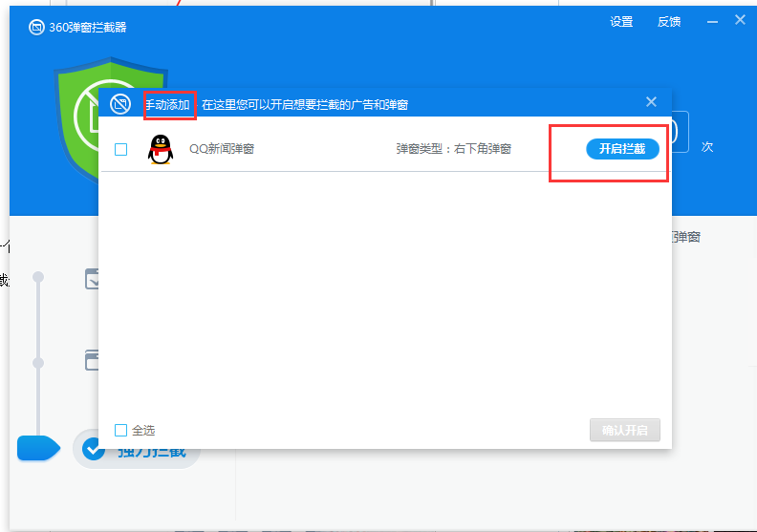The height and width of the screenshot is (532, 757).
Task: Click the 360弹窗拦截器 logo icon in title bar
Action: click(x=35, y=27)
